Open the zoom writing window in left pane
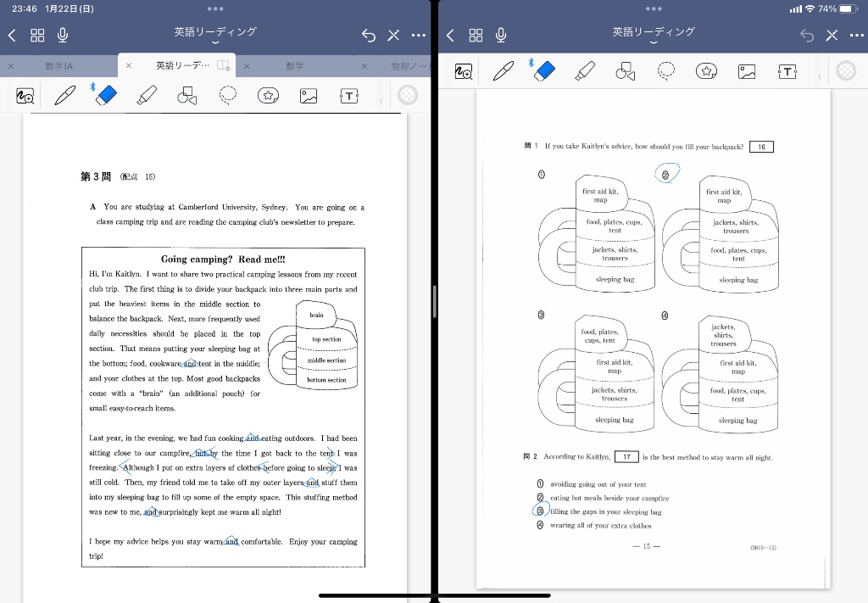 (25, 96)
